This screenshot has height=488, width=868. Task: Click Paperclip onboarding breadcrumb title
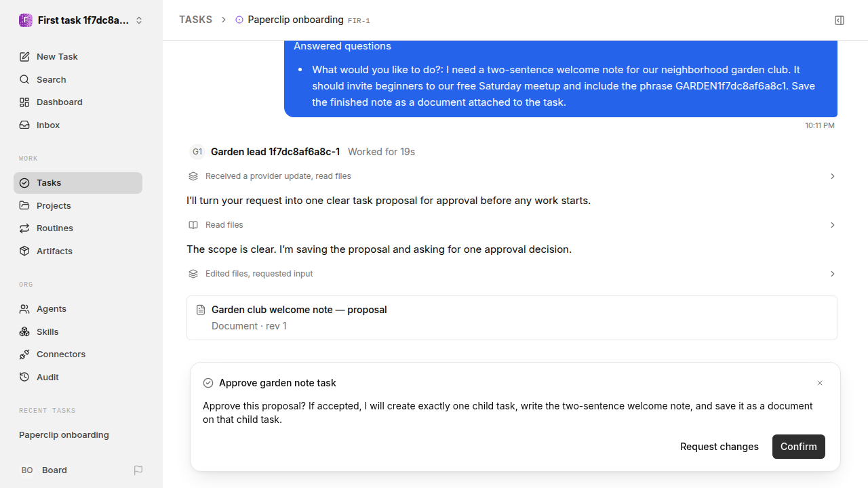pyautogui.click(x=296, y=20)
